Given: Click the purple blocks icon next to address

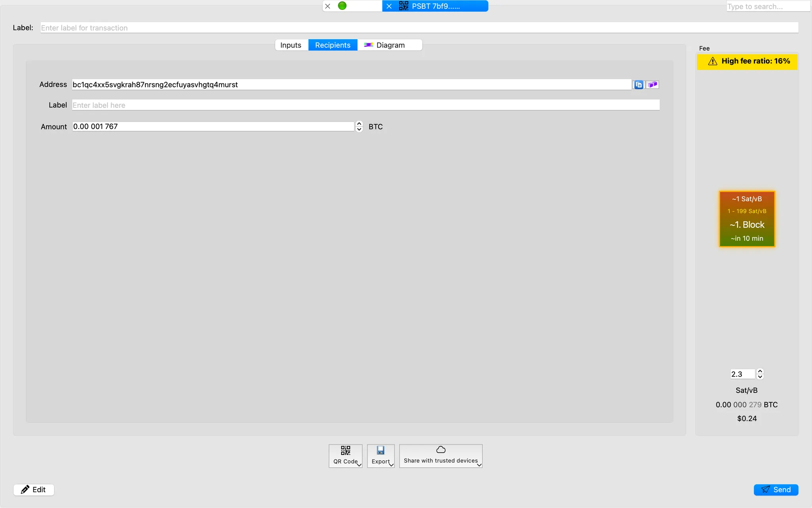Looking at the screenshot, I should [652, 85].
